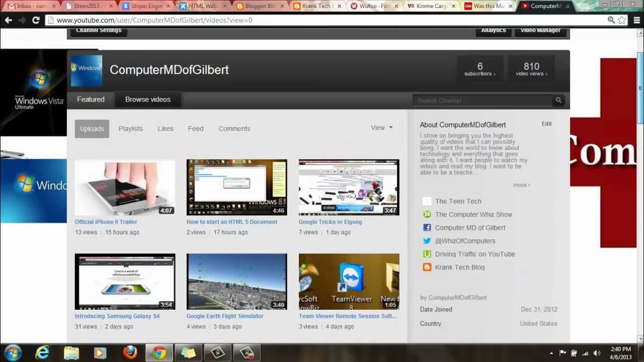Viewport: 644px width, 362px height.
Task: Click the ComputerMDofGilbert channel avatar
Action: (87, 70)
